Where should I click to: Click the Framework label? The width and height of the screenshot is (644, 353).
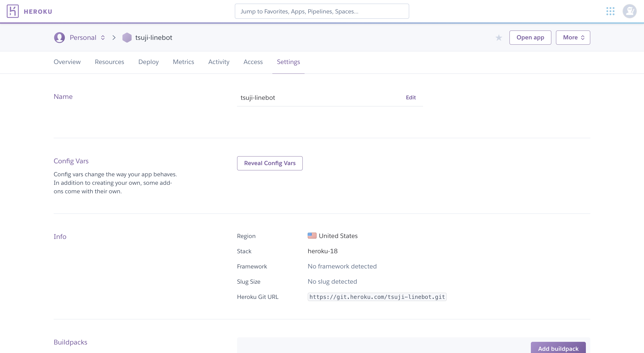point(252,266)
